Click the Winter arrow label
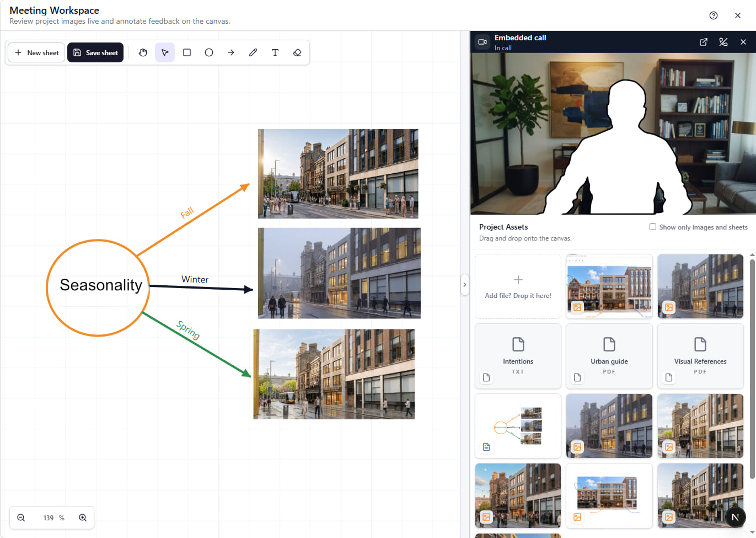Viewport: 756px width, 538px height. pos(195,279)
